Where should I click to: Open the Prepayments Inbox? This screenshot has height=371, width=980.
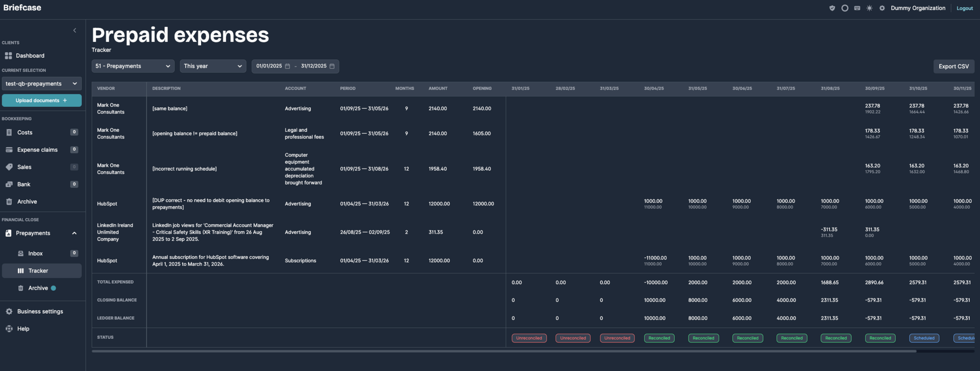point(35,253)
